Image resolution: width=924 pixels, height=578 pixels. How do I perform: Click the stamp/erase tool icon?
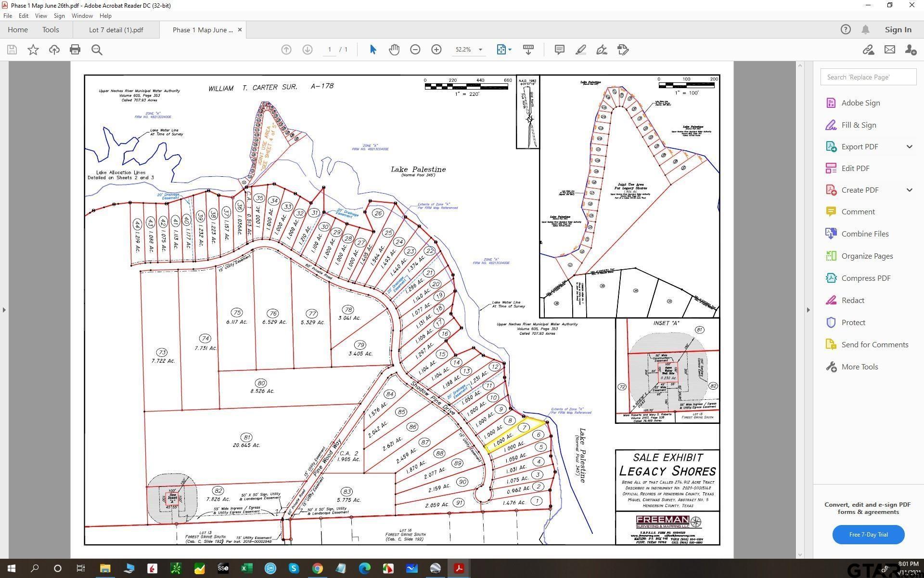click(x=623, y=50)
